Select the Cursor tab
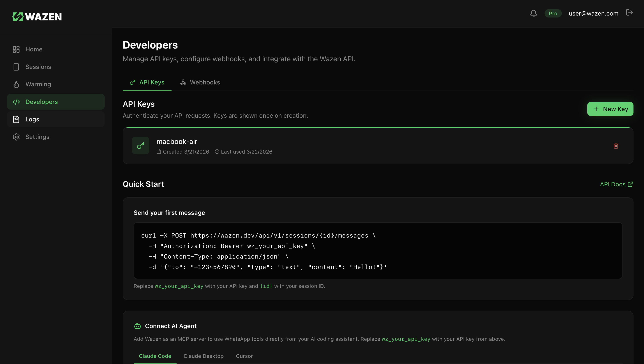Image resolution: width=644 pixels, height=364 pixels. click(244, 356)
